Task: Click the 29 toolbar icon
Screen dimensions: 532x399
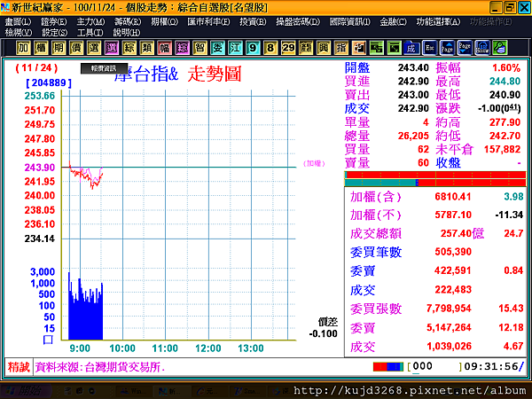Action: pos(287,48)
